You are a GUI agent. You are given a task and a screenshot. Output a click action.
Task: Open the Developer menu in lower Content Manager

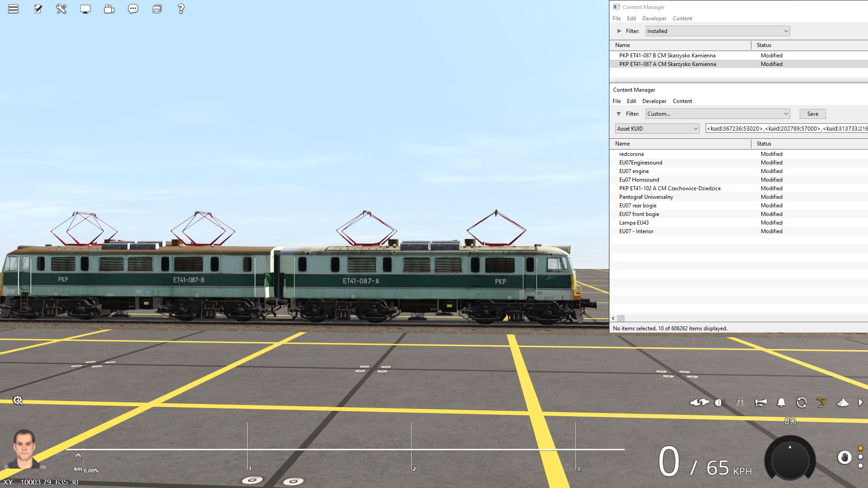pos(654,101)
